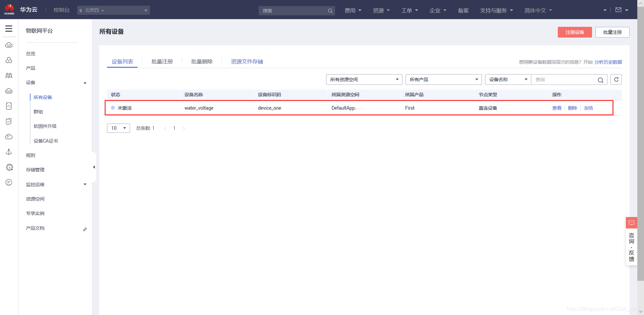The image size is (644, 315).
Task: Click the location pin in region selector
Action: 81,11
